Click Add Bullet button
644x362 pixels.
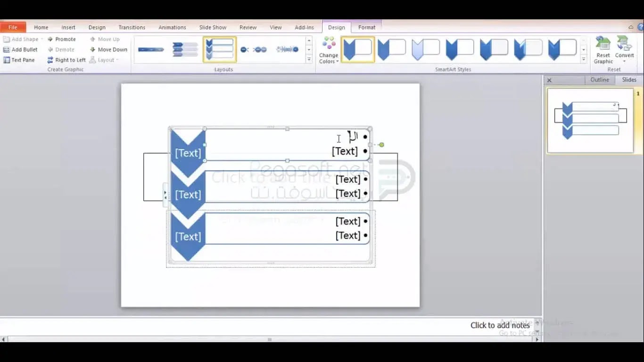tap(20, 49)
